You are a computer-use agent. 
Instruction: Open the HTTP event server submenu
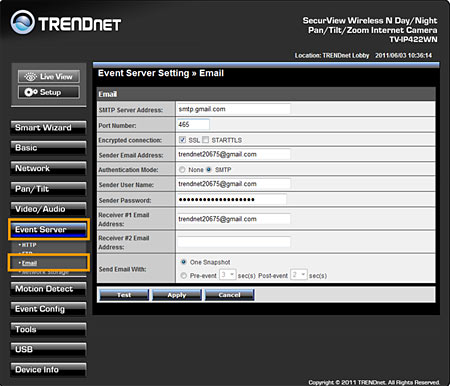click(29, 245)
